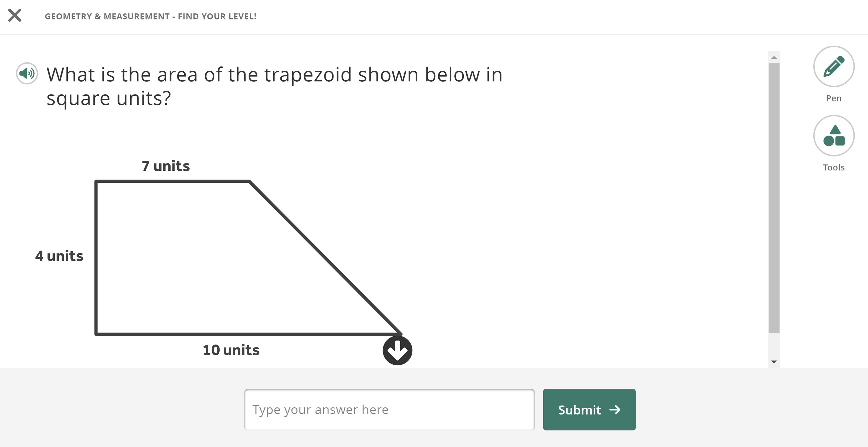Play the question audio with speaker icon

click(x=27, y=73)
